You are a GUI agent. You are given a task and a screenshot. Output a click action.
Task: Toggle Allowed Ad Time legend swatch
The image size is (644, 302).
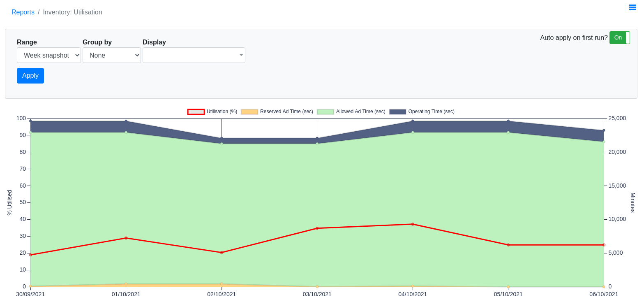pos(325,112)
